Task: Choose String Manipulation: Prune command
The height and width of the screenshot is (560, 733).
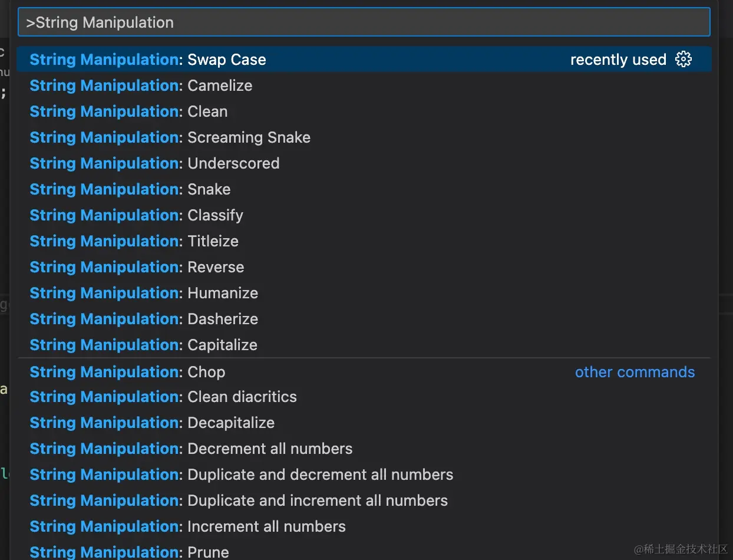Action: pyautogui.click(x=364, y=550)
